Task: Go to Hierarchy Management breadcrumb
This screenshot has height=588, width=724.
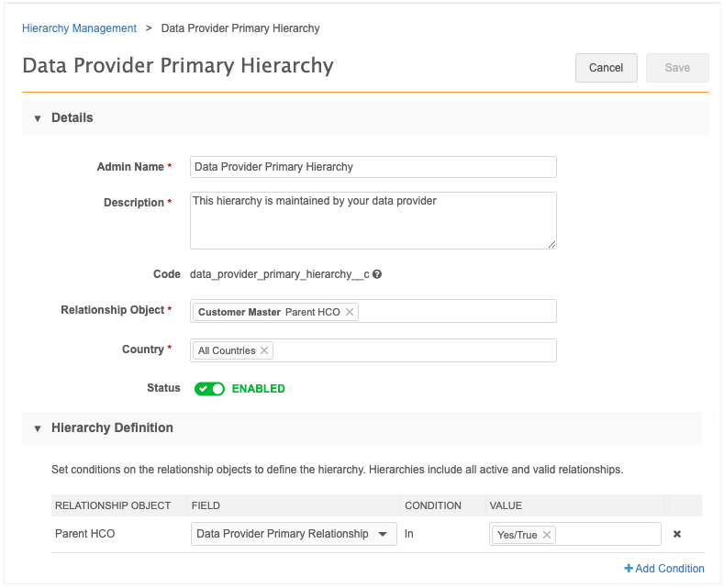Action: 79,28
